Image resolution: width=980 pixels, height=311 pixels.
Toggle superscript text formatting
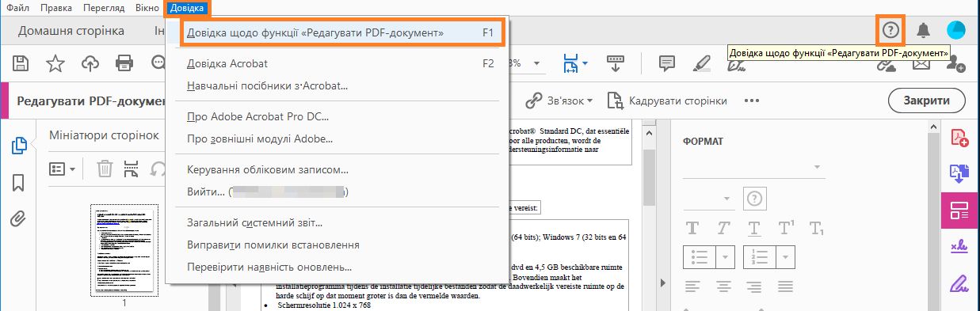(787, 228)
